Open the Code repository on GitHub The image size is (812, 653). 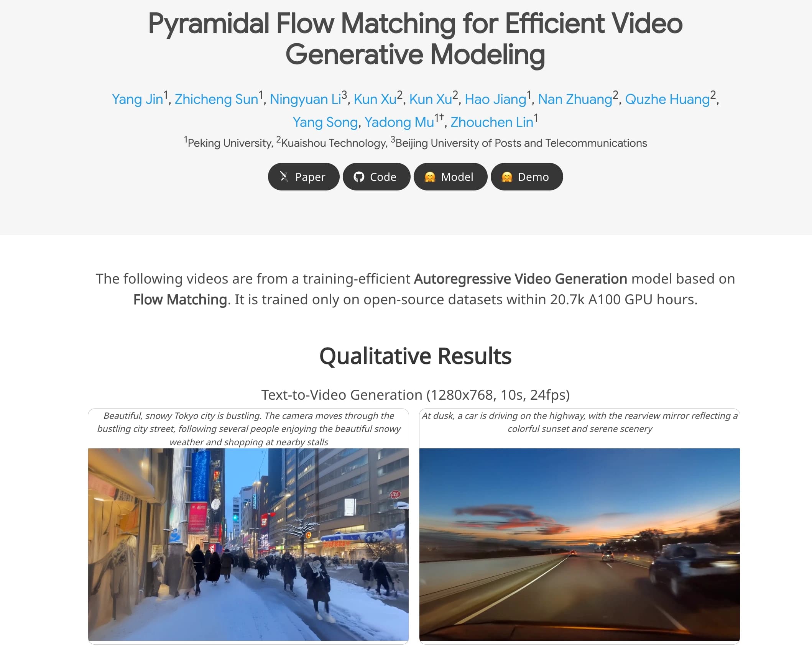tap(375, 177)
